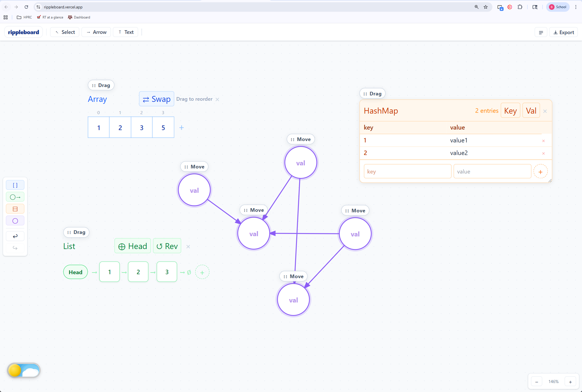Image resolution: width=582 pixels, height=392 pixels.
Task: Open the Chrome three-dot menu
Action: (x=576, y=7)
